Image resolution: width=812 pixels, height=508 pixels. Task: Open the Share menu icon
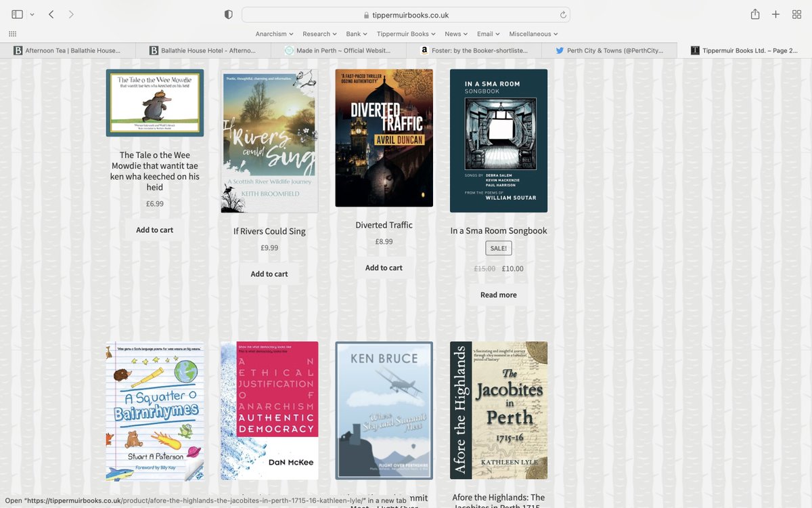755,14
